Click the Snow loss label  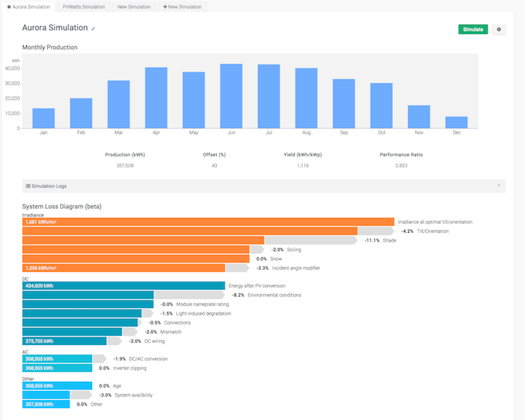(x=276, y=259)
